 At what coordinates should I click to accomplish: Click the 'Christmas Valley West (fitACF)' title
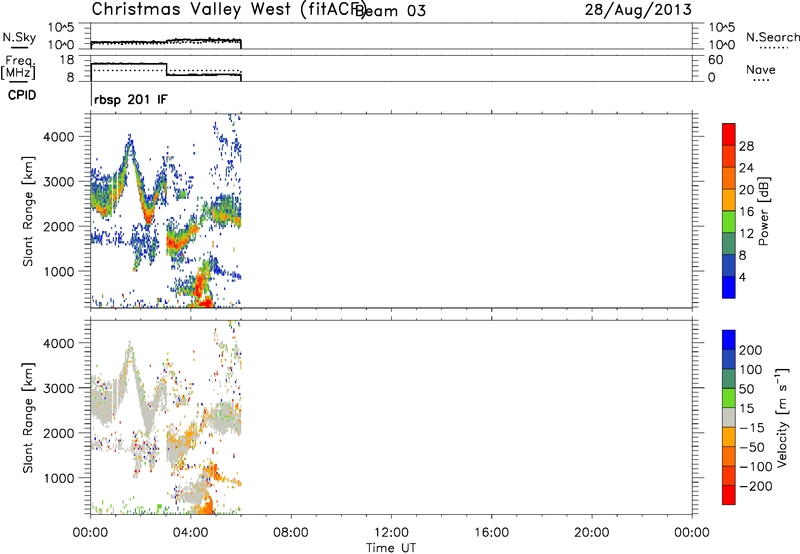click(x=228, y=10)
